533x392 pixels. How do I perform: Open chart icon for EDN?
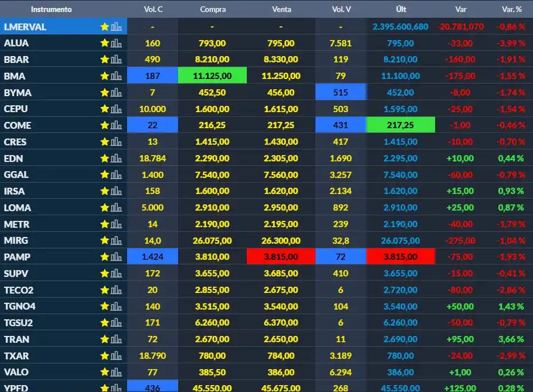(x=116, y=159)
